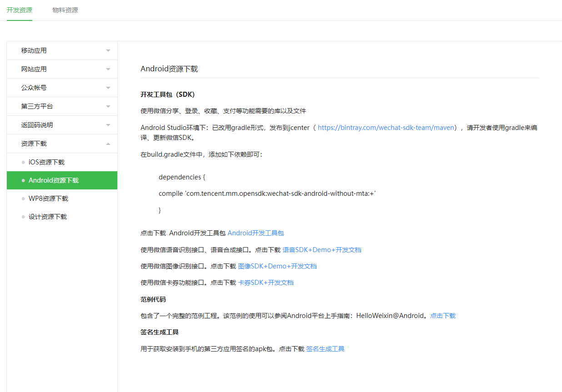Image resolution: width=562 pixels, height=392 pixels.
Task: Expand arrow next to 网站应用
Action: point(108,69)
